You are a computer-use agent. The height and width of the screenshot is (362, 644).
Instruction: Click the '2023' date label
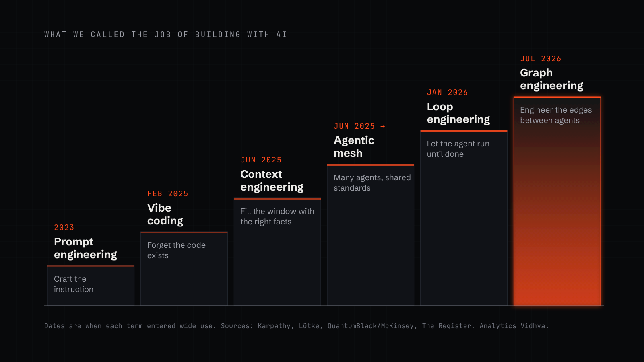[x=64, y=228]
